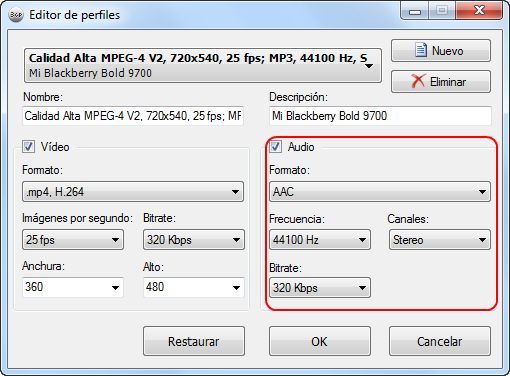This screenshot has height=376, width=510.
Task: Confirm with the OK button
Action: pyautogui.click(x=320, y=341)
